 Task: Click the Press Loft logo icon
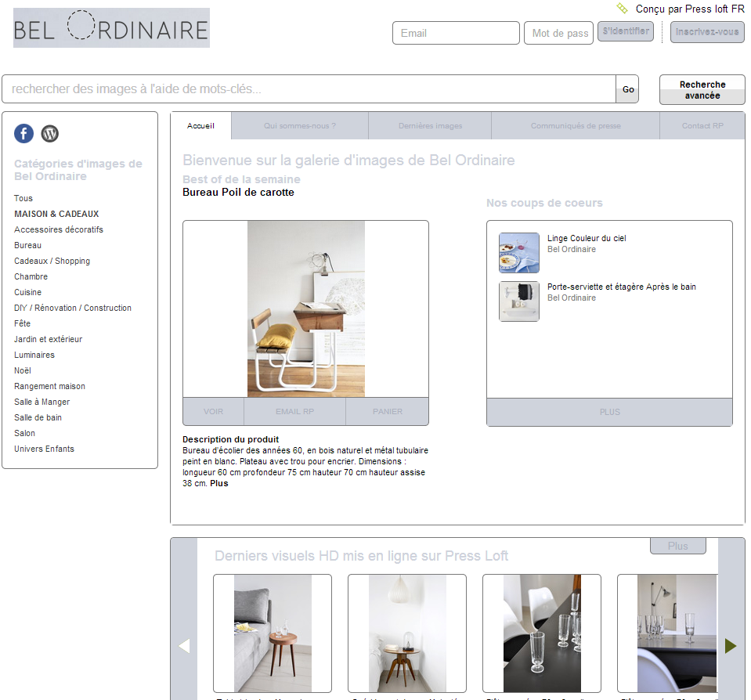tap(622, 8)
